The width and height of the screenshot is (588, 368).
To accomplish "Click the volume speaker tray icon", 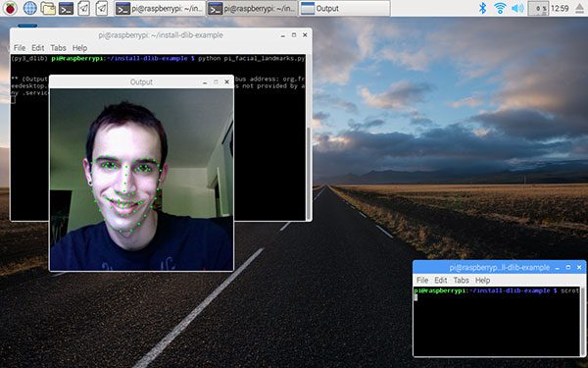I will coord(517,8).
